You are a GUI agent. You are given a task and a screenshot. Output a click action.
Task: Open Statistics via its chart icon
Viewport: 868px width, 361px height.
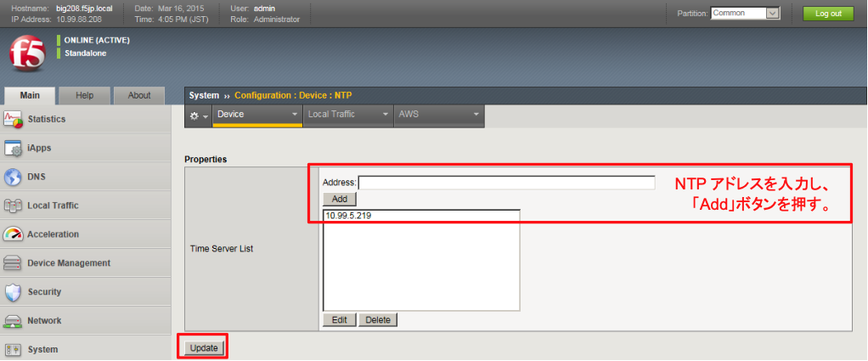[14, 119]
